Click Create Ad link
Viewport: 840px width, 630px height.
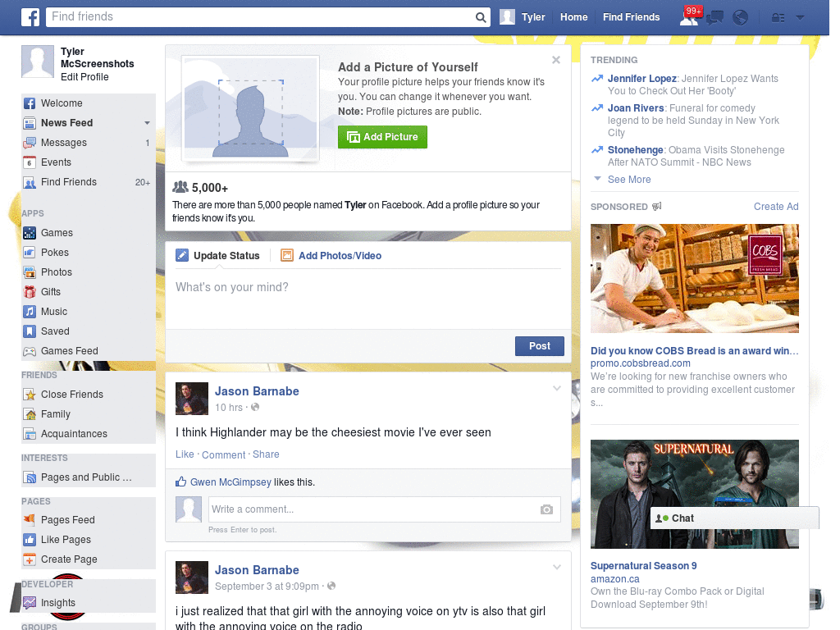776,207
